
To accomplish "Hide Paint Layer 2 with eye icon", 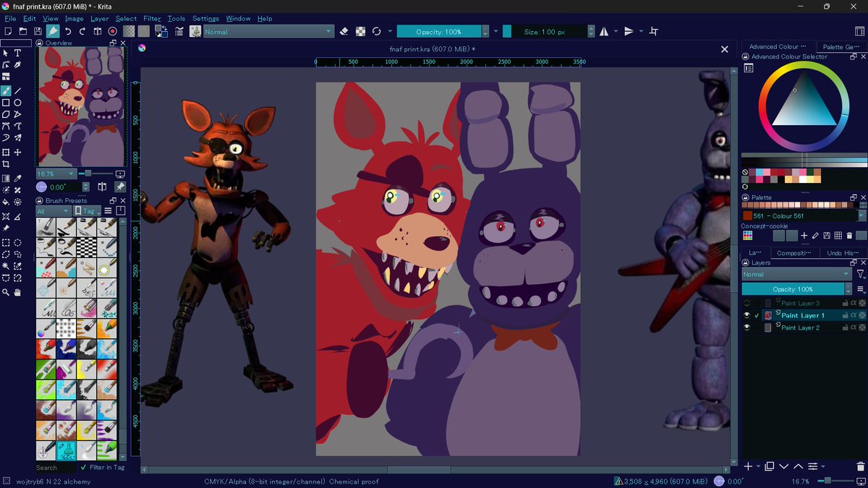I will pyautogui.click(x=747, y=328).
